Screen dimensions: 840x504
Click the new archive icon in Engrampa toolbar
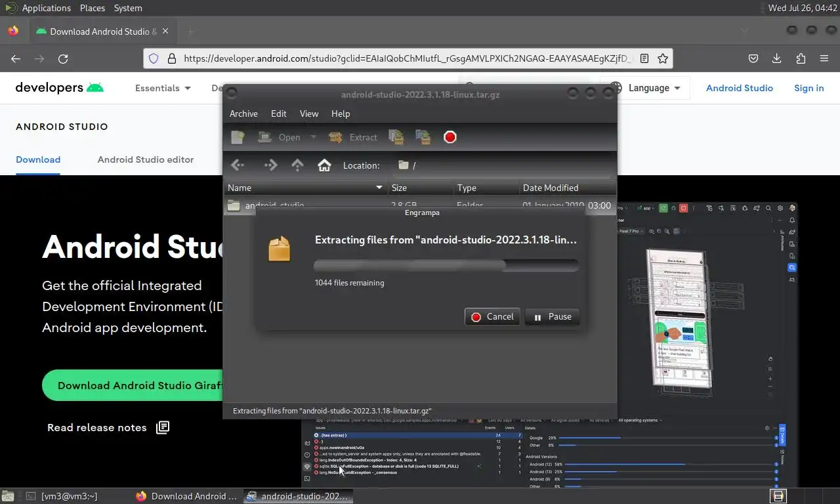[x=238, y=137]
